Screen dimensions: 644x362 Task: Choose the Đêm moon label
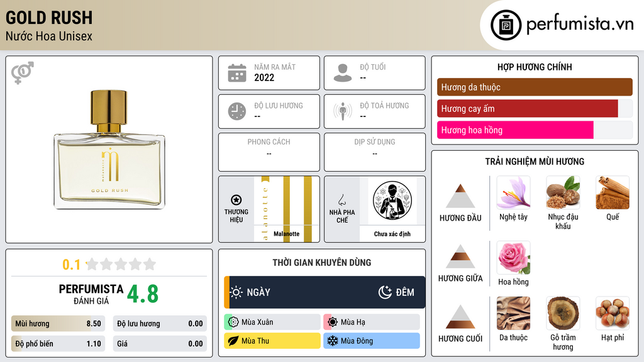click(x=396, y=292)
